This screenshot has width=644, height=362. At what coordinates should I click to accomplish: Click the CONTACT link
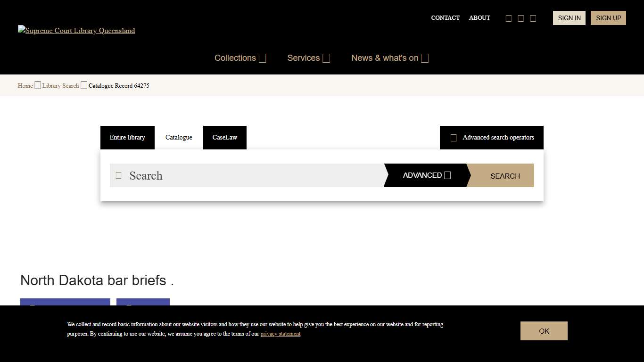(445, 18)
